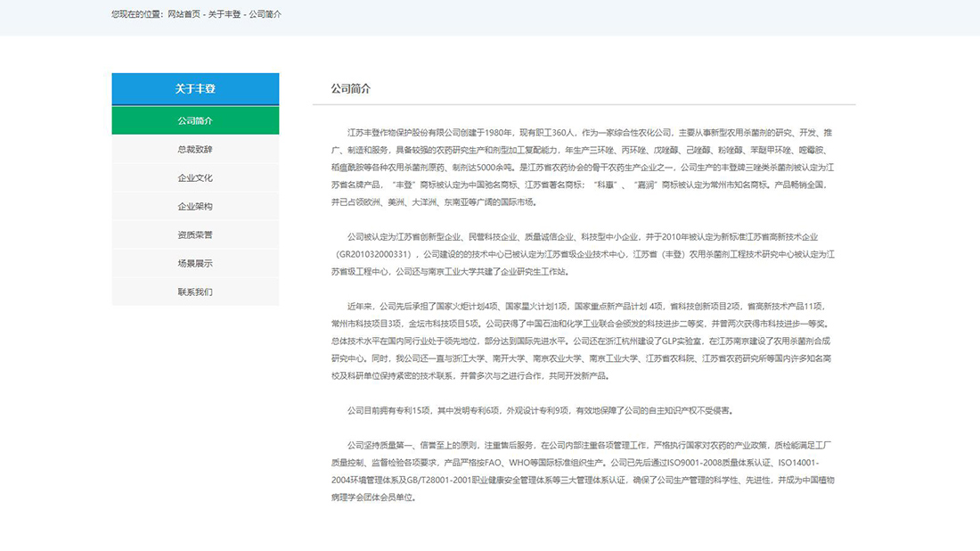
Task: Click the paragraph mentioning 国家火炬计划
Action: tap(579, 339)
